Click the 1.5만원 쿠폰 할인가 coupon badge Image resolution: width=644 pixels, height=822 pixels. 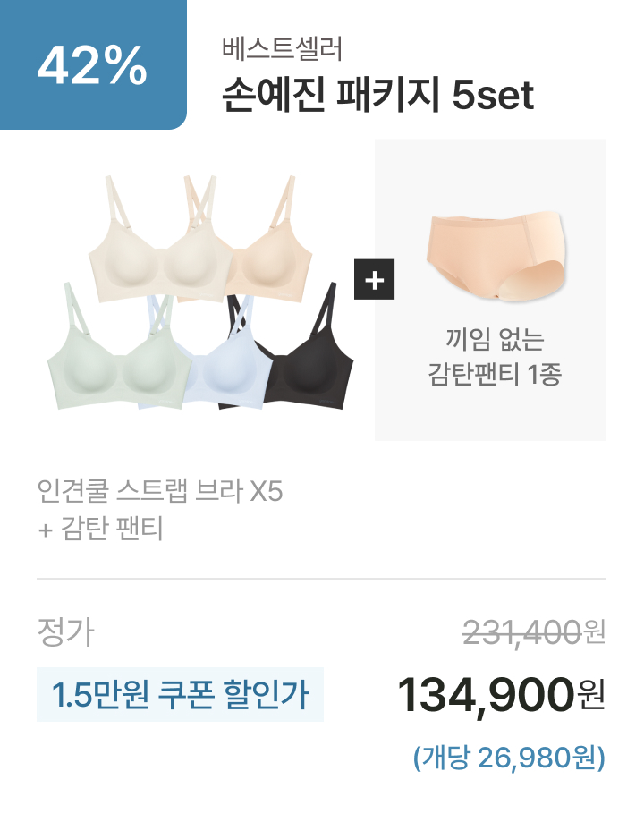point(180,694)
